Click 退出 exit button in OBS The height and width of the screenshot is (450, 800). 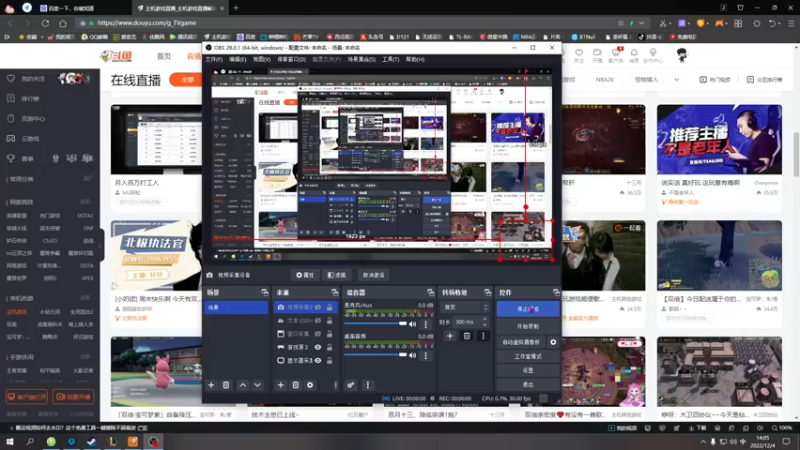coord(528,384)
